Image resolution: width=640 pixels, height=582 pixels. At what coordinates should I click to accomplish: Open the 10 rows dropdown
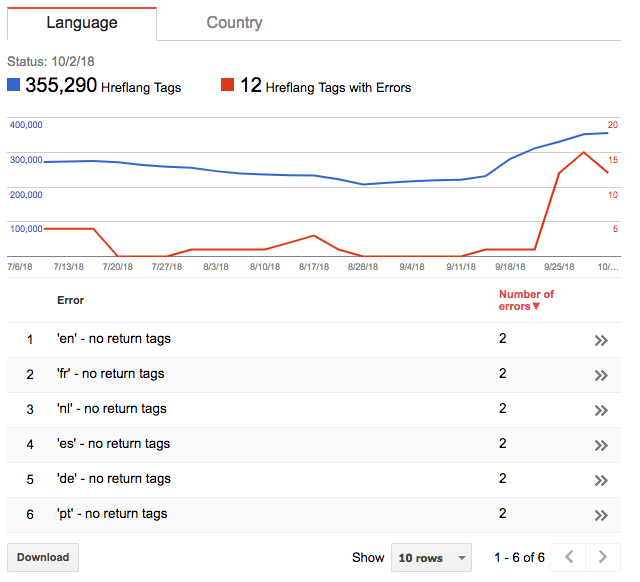pos(431,558)
